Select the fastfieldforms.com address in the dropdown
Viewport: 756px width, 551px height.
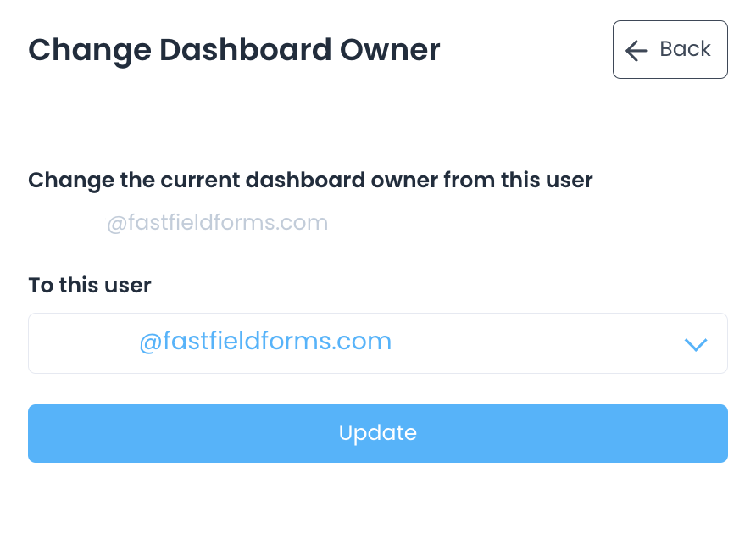[265, 341]
